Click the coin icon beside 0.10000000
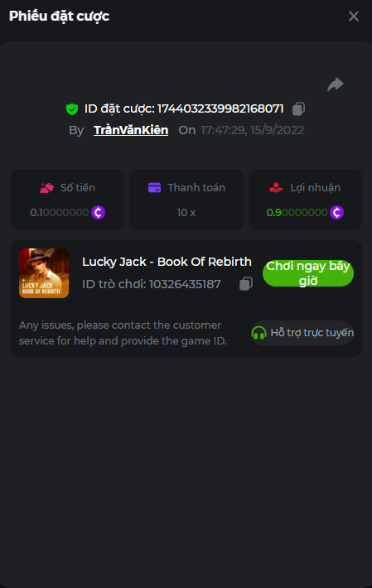The height and width of the screenshot is (588, 372). (x=99, y=213)
